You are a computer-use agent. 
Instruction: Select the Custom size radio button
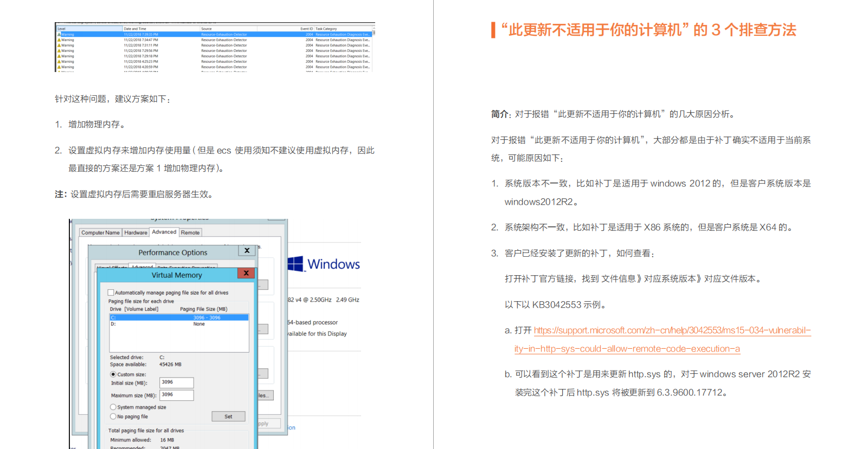[113, 374]
